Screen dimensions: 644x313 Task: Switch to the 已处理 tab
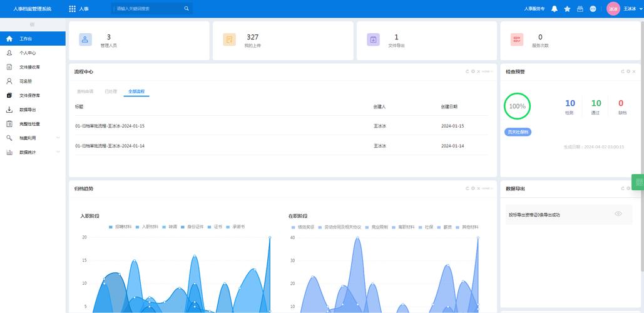pos(111,91)
